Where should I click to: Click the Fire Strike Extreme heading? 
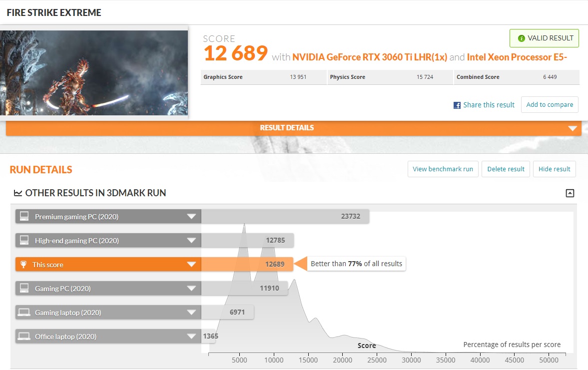pyautogui.click(x=54, y=13)
